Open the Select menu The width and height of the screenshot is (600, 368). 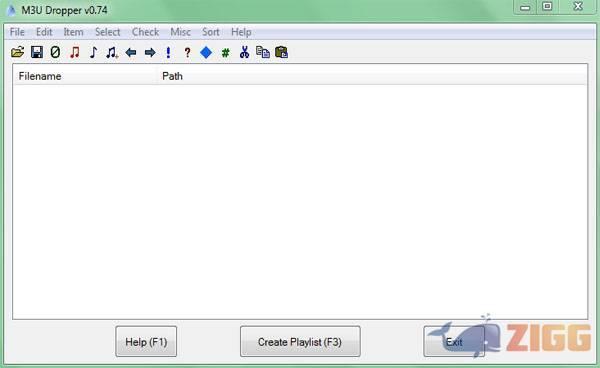point(108,32)
